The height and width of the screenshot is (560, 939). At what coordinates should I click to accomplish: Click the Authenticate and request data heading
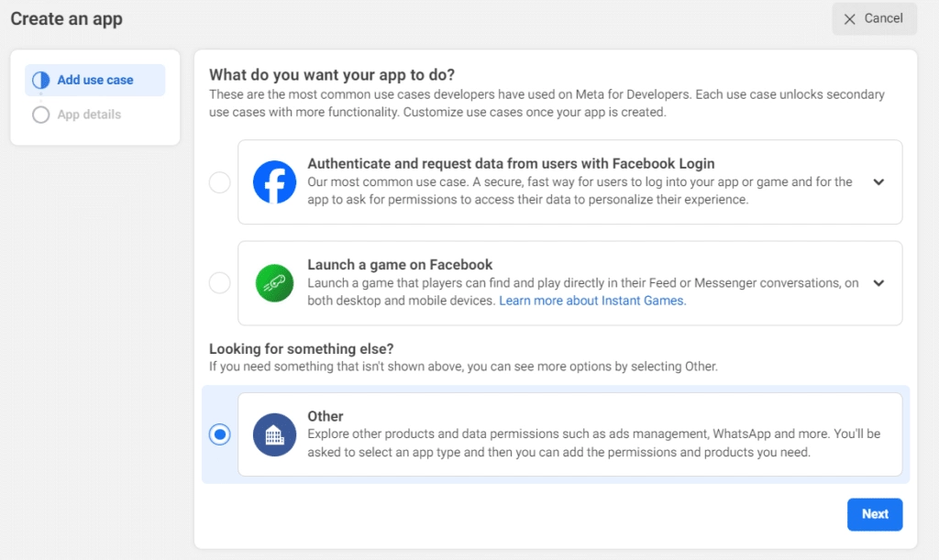click(x=511, y=164)
